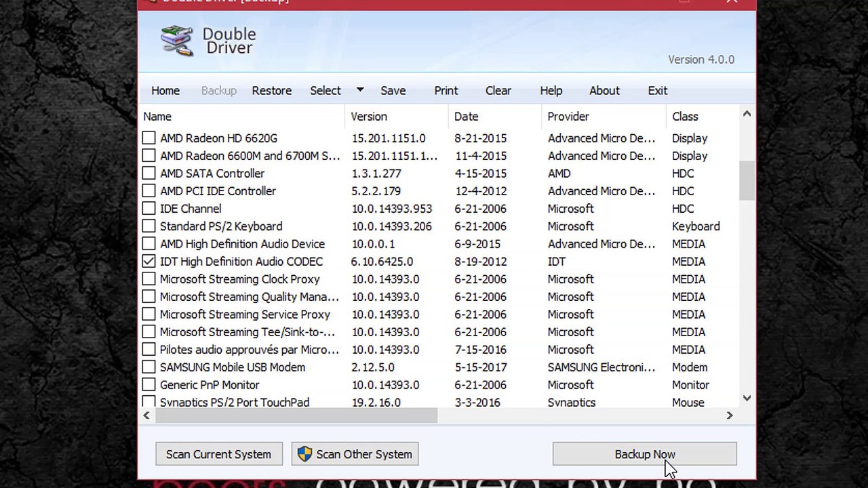The width and height of the screenshot is (868, 488).
Task: Click the Date column header
Action: click(495, 117)
